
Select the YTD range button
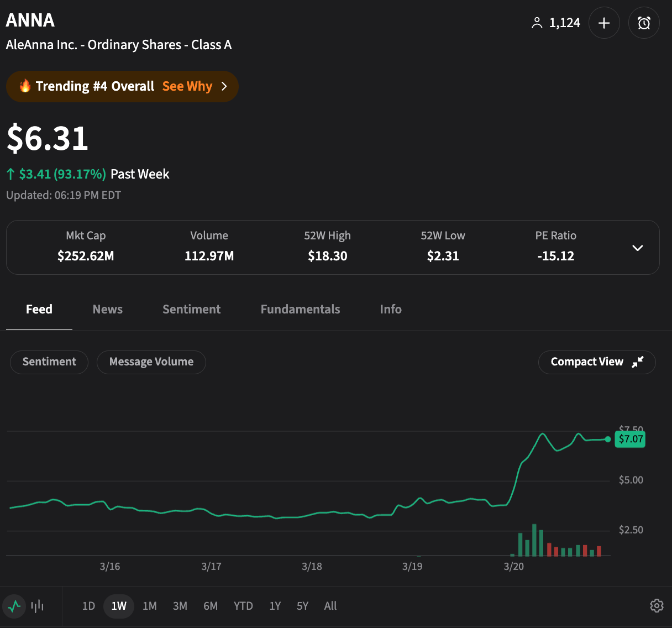pyautogui.click(x=243, y=606)
